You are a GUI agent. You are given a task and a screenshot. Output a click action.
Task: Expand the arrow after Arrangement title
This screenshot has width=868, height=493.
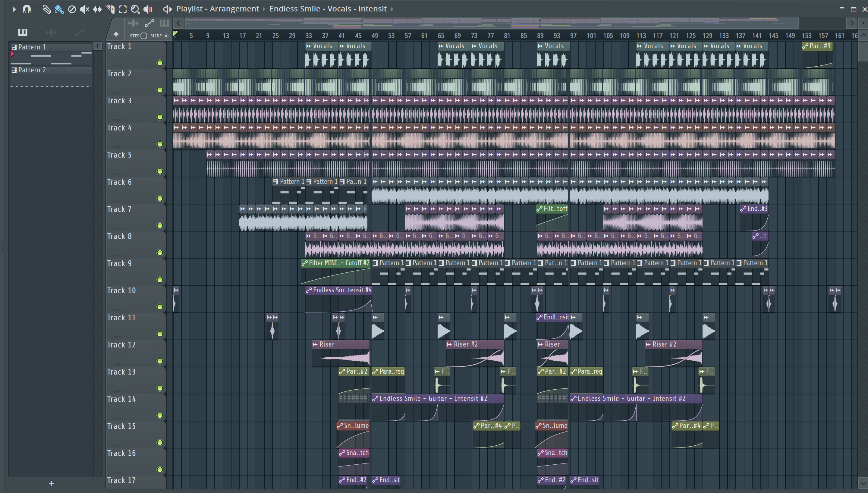coord(264,9)
